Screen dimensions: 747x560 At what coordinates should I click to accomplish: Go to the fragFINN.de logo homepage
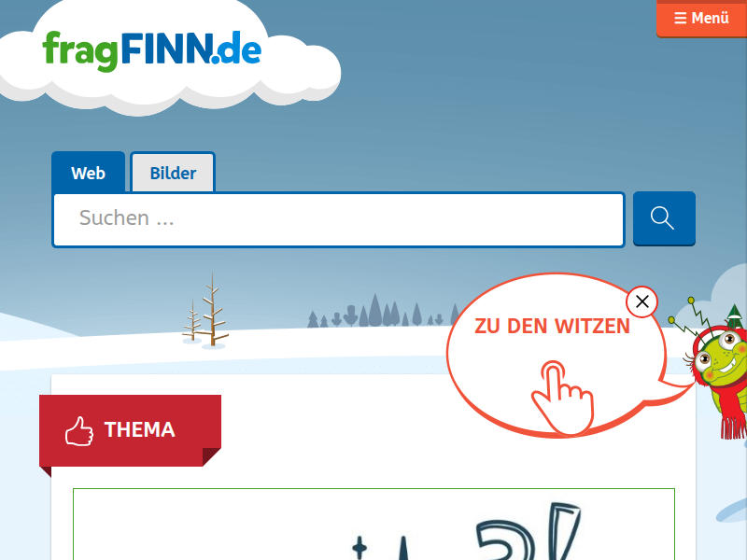(151, 51)
